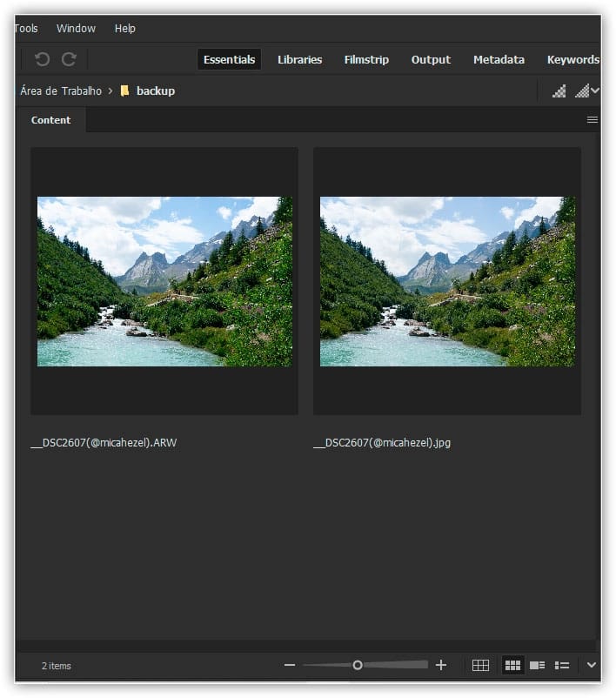Click the backup folder name in path bar
The image size is (616, 698).
click(x=156, y=91)
